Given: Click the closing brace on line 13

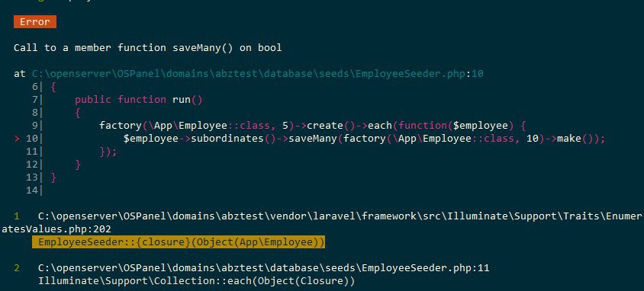Looking at the screenshot, I should click(53, 177).
